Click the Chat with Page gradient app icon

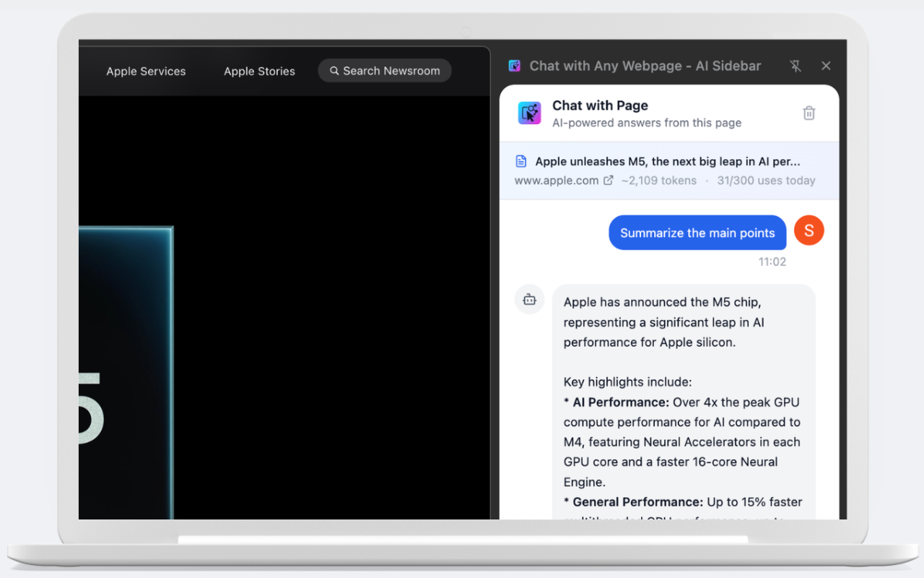coord(529,113)
